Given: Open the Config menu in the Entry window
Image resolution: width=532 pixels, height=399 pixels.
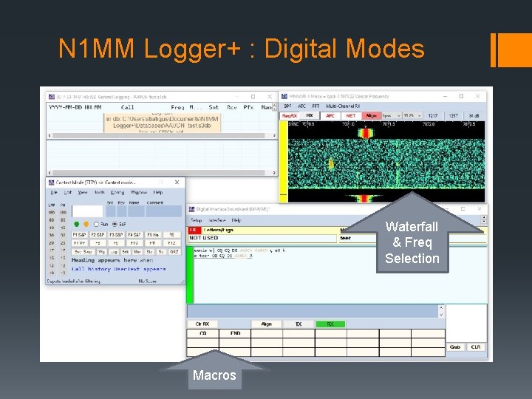Looking at the screenshot, I should click(117, 192).
